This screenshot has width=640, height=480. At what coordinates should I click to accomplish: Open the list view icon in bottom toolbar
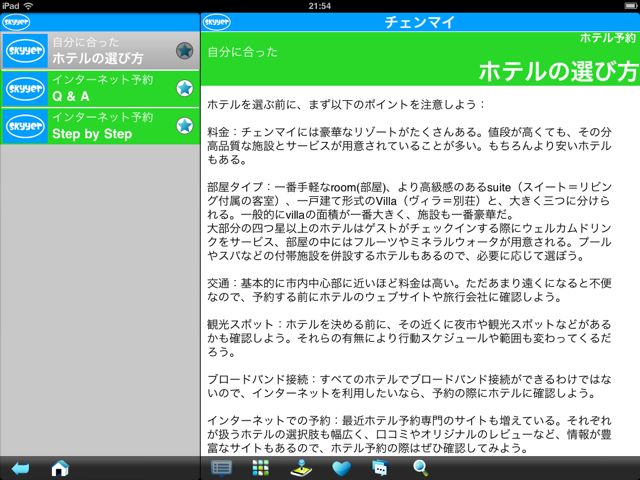(x=221, y=468)
